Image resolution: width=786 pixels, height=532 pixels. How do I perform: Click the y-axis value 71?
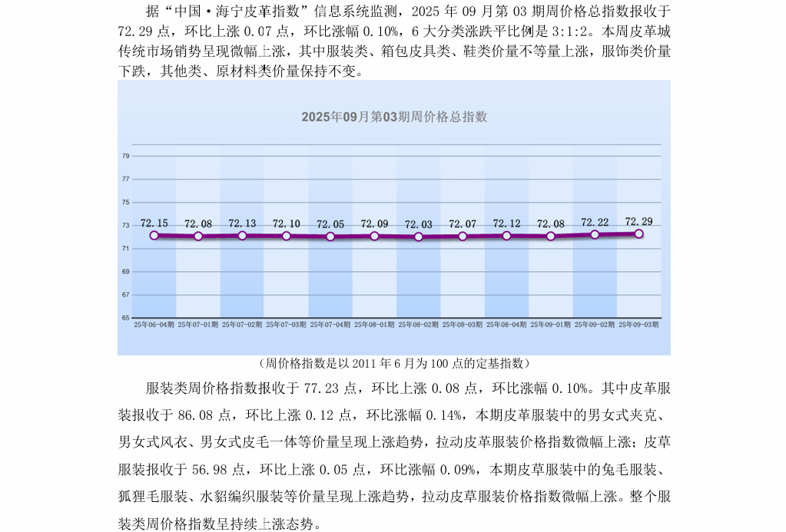pyautogui.click(x=125, y=249)
